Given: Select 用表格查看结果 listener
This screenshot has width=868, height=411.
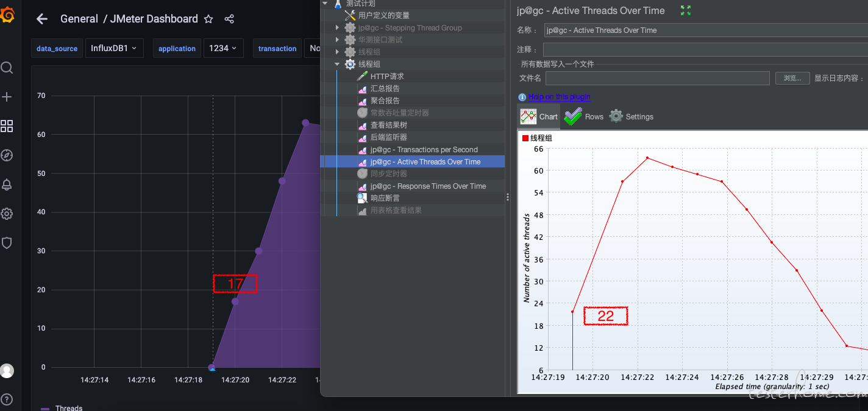Looking at the screenshot, I should point(396,210).
